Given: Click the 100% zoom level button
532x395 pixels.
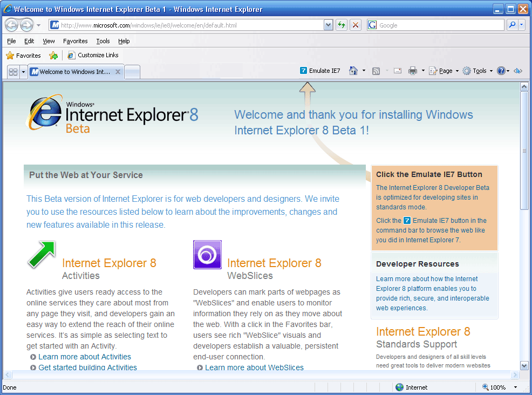Looking at the screenshot, I should click(495, 387).
